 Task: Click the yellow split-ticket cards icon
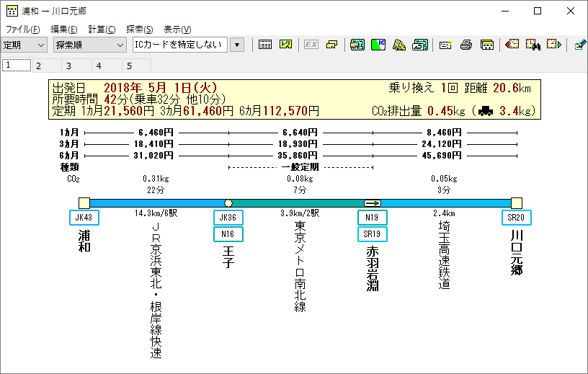pyautogui.click(x=332, y=45)
